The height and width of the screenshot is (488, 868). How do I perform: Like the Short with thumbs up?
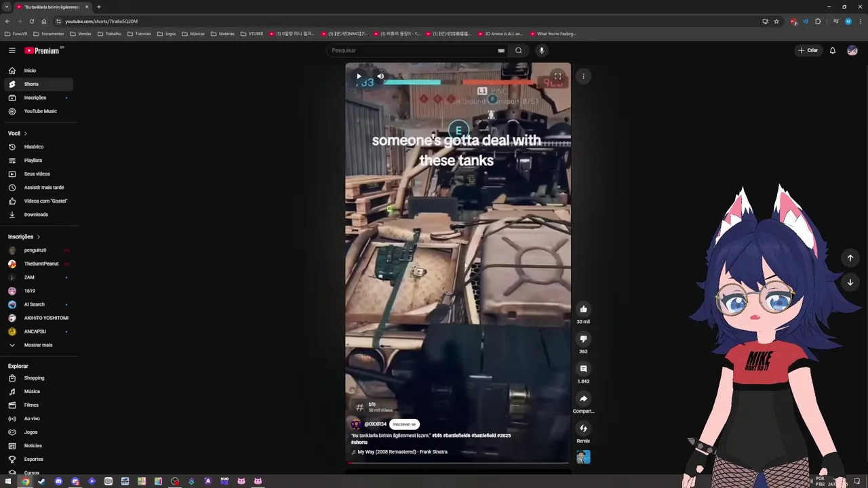point(583,309)
